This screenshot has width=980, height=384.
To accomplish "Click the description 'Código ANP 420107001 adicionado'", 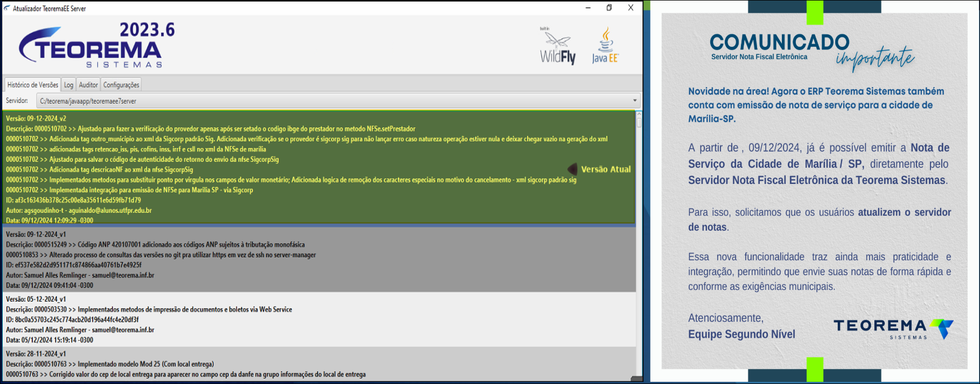I will click(155, 245).
